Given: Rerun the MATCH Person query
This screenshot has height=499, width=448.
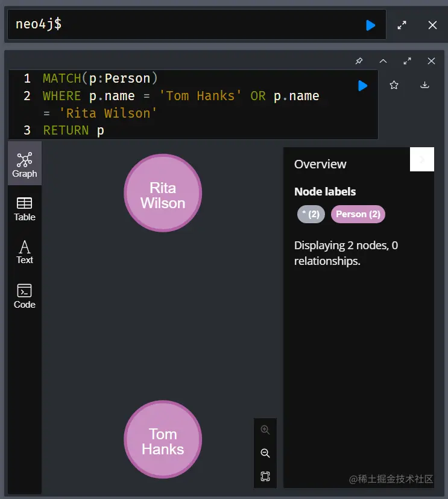Looking at the screenshot, I should tap(362, 86).
